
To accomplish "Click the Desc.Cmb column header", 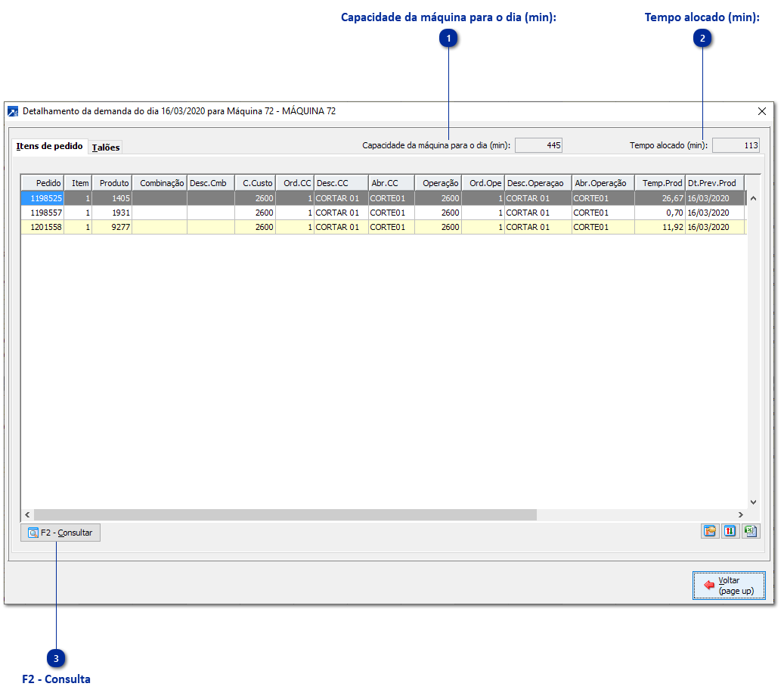I will pos(210,183).
